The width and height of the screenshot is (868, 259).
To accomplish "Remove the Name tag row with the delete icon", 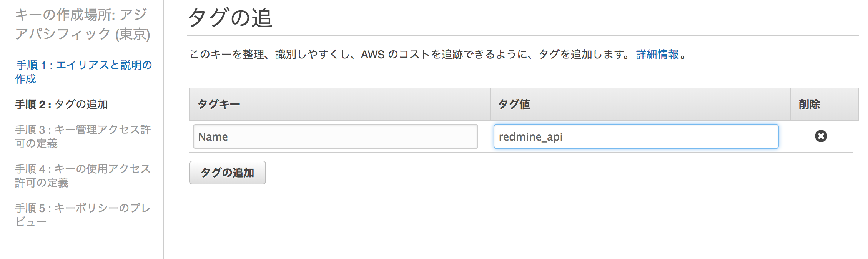I will [x=821, y=136].
